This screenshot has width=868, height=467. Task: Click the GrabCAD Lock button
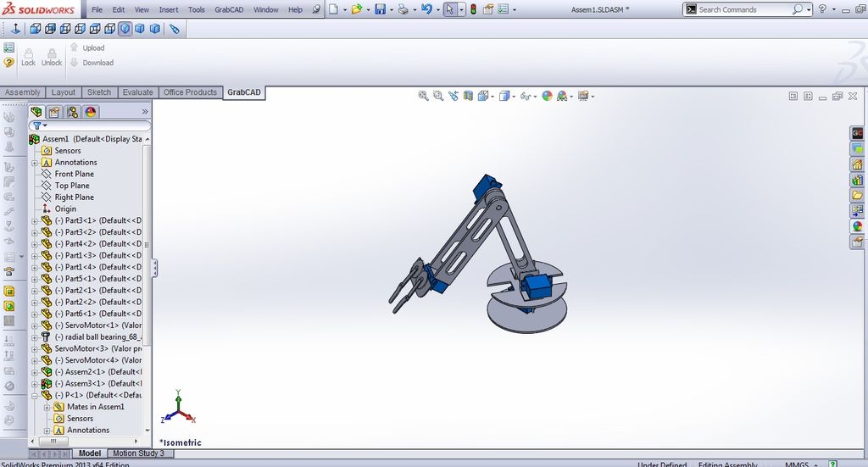coord(28,57)
